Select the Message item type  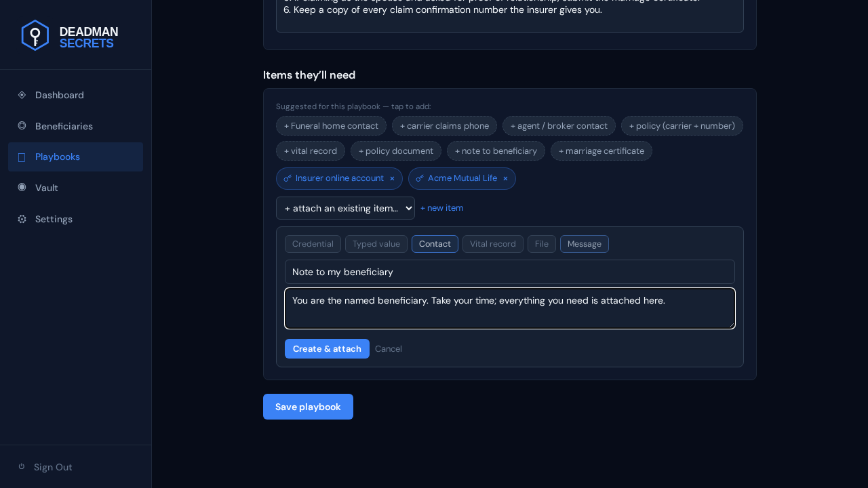[x=585, y=244]
